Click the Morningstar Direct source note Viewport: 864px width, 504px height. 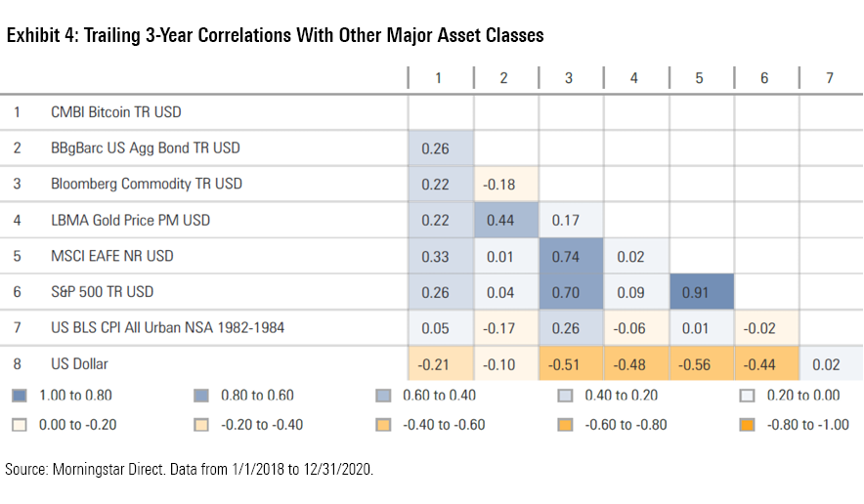(x=190, y=470)
